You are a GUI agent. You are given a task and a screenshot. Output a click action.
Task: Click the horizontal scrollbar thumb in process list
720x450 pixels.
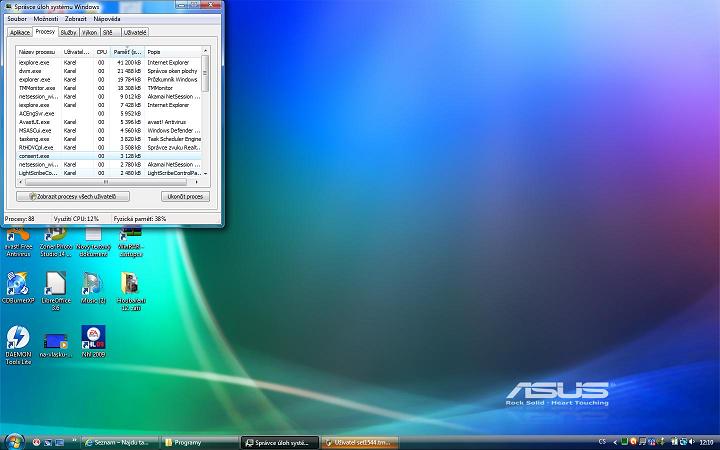point(106,182)
